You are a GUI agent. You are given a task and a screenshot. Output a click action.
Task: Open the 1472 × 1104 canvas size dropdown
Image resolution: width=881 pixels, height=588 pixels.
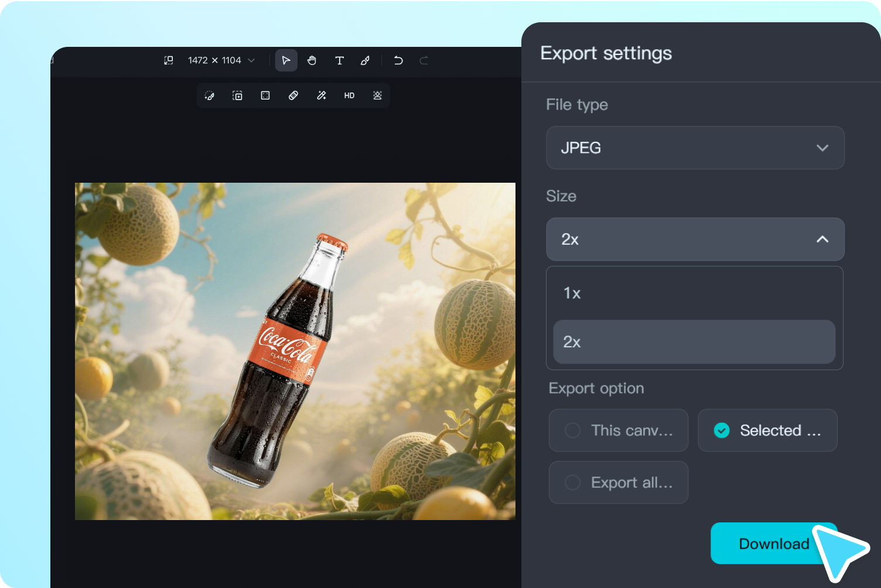pos(221,60)
